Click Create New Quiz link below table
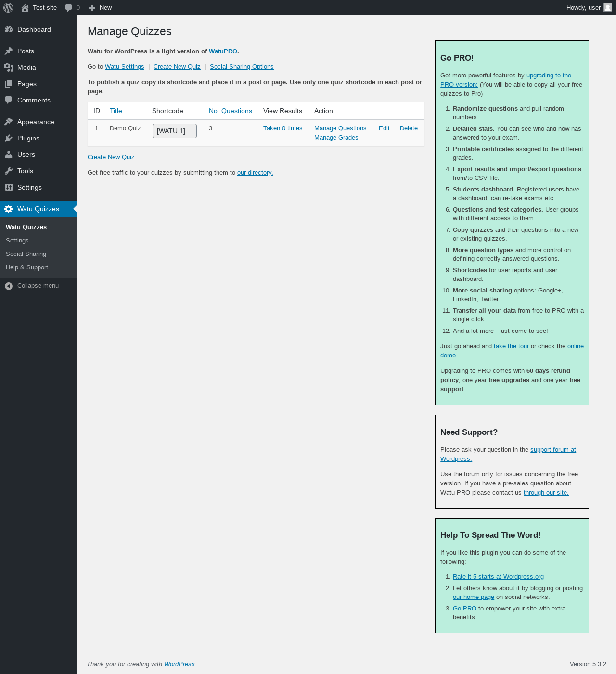This screenshot has width=616, height=674. [111, 157]
